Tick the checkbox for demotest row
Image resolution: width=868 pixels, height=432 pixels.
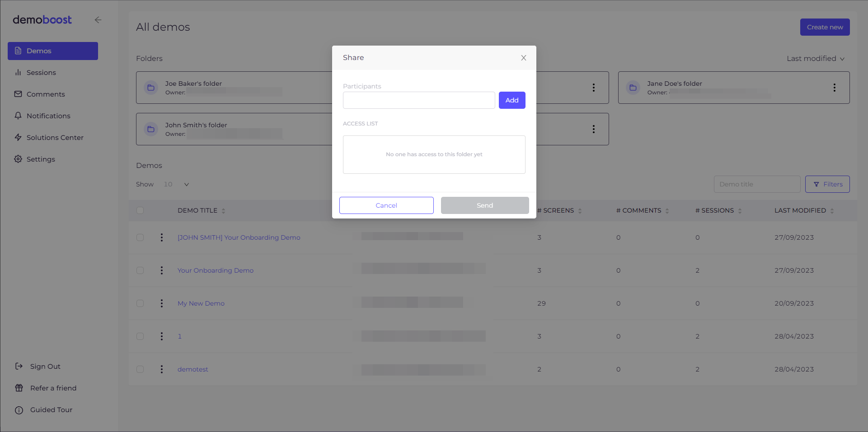pos(140,369)
